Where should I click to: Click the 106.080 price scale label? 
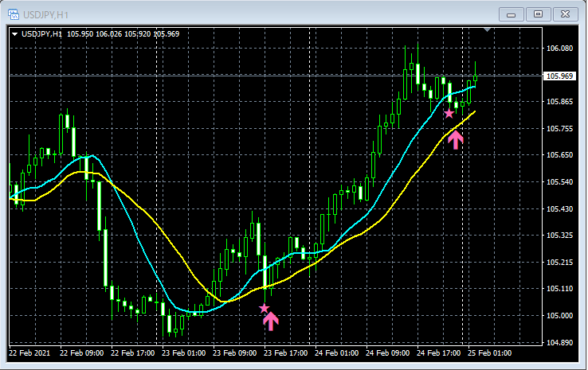(559, 49)
